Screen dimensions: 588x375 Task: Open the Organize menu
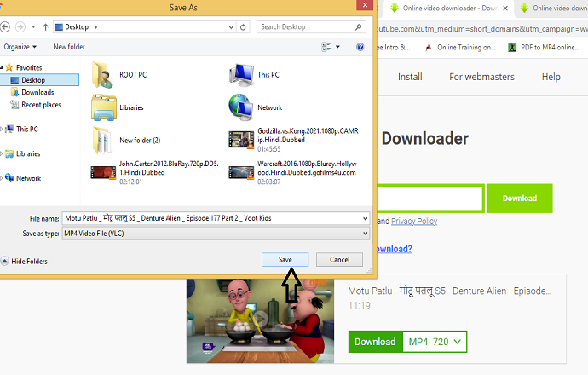20,47
